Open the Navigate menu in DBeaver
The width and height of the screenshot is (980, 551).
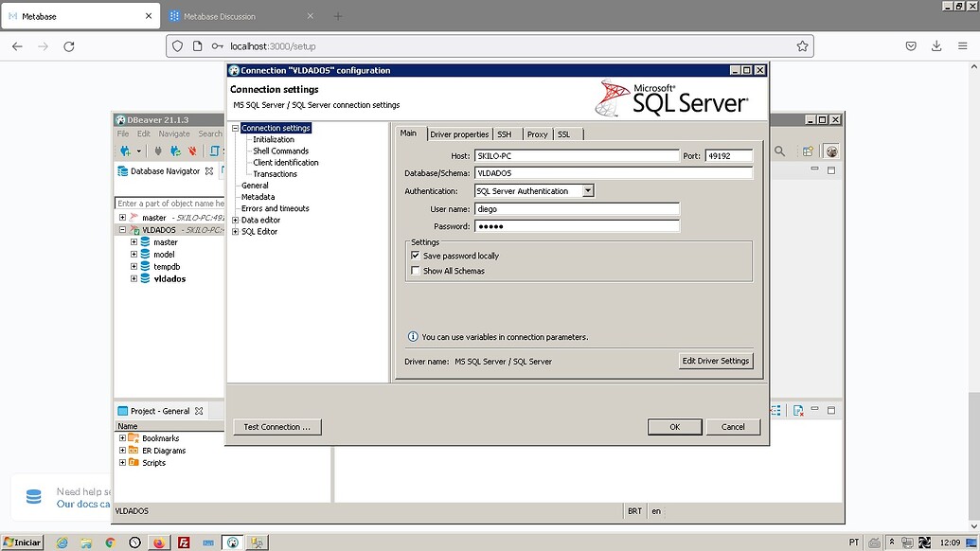click(173, 133)
